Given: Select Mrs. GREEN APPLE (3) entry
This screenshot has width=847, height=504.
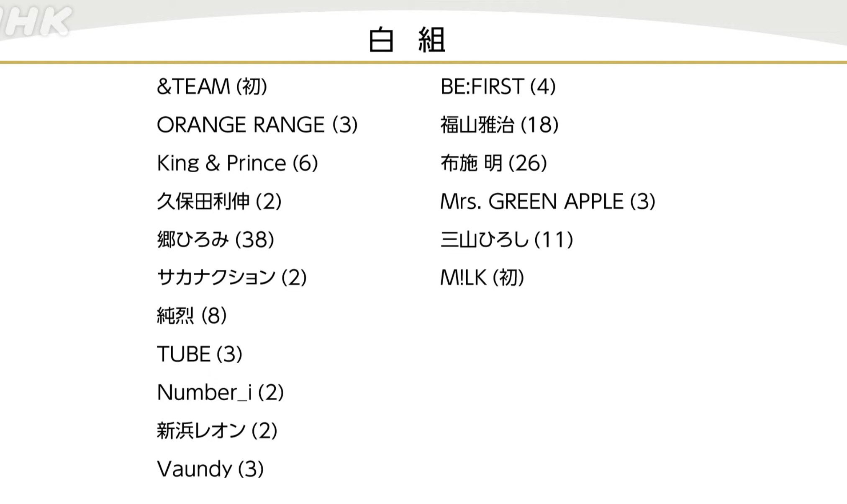Looking at the screenshot, I should (x=547, y=201).
